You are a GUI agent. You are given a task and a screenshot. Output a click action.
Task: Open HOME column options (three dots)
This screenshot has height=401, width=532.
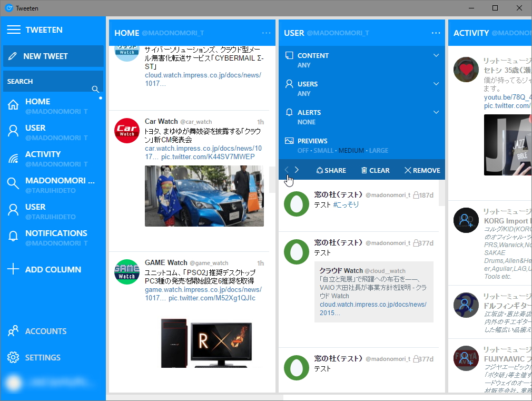point(267,33)
